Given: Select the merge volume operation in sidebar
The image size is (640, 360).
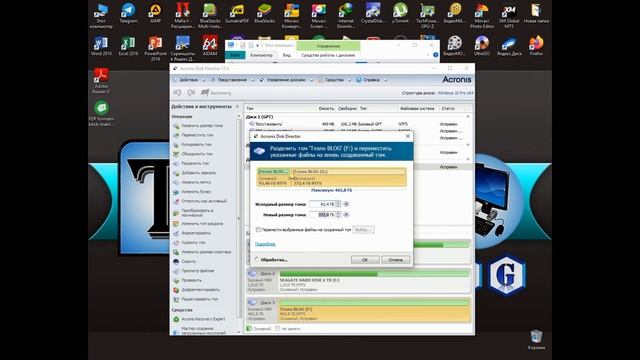Looking at the screenshot, I should 193,154.
